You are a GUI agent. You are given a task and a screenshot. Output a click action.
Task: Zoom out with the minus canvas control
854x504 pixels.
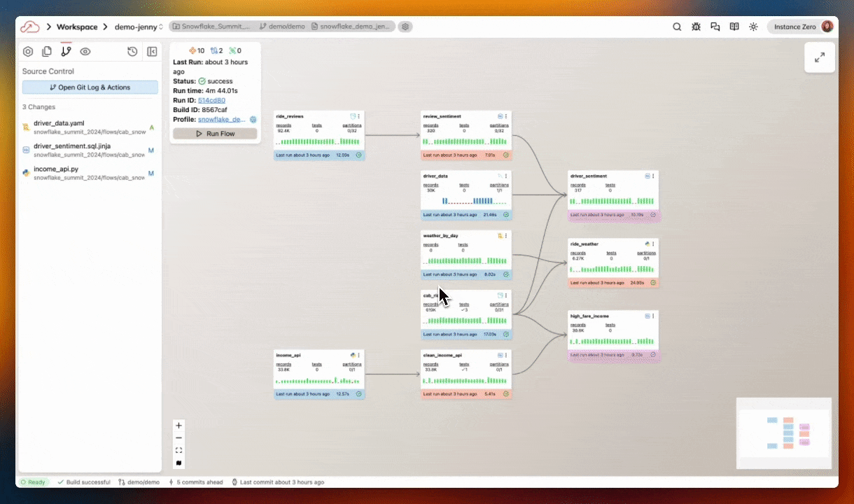point(178,438)
